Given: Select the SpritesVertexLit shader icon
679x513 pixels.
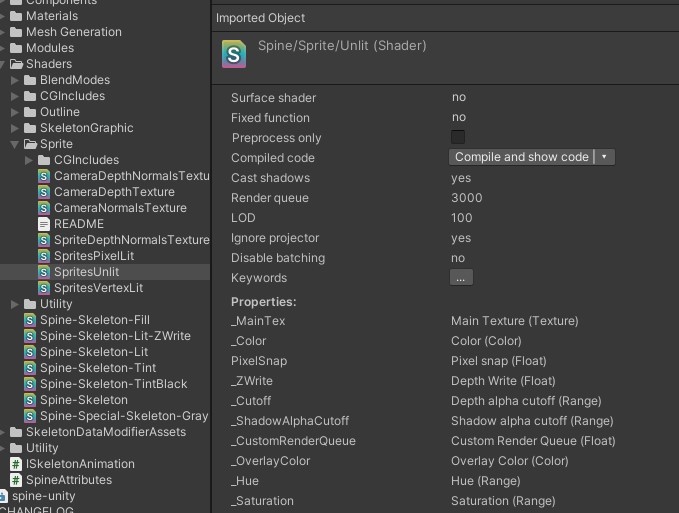Looking at the screenshot, I should point(44,288).
